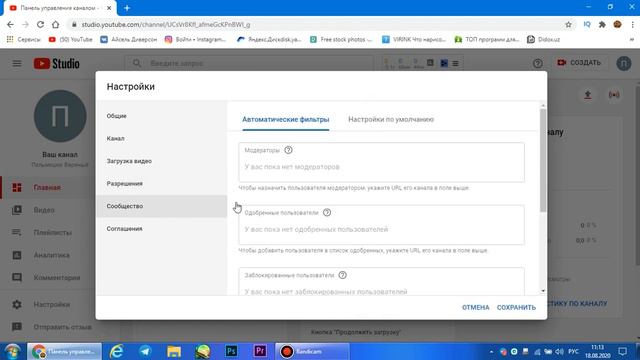Click the language indicator РУС in tray
The height and width of the screenshot is (360, 640).
pyautogui.click(x=573, y=351)
